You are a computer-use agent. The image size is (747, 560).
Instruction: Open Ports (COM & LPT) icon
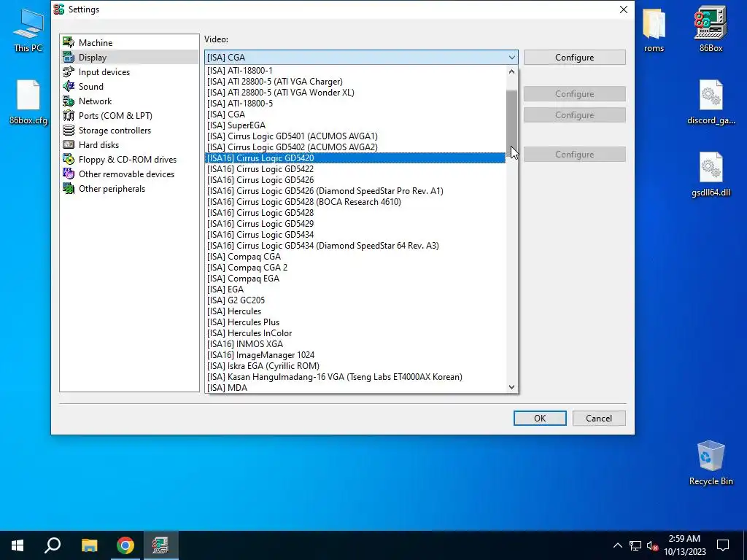(69, 116)
